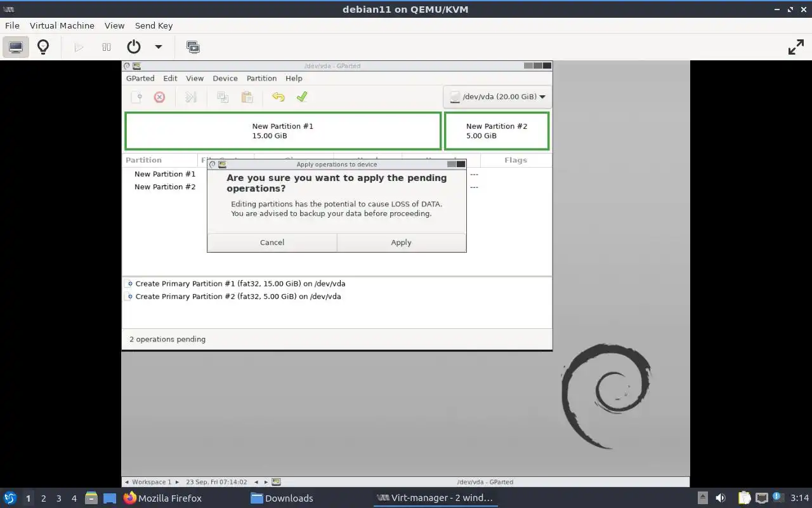Click the 3:14 clock in the taskbar
Screen dimensions: 812x508
pos(799,498)
